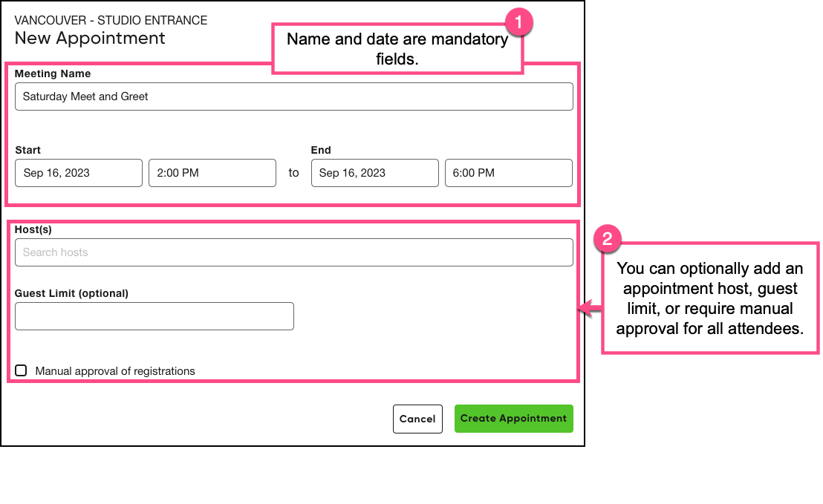Click the Guest Limit optional field
Viewport: 823px width, 504px height.
pos(154,316)
